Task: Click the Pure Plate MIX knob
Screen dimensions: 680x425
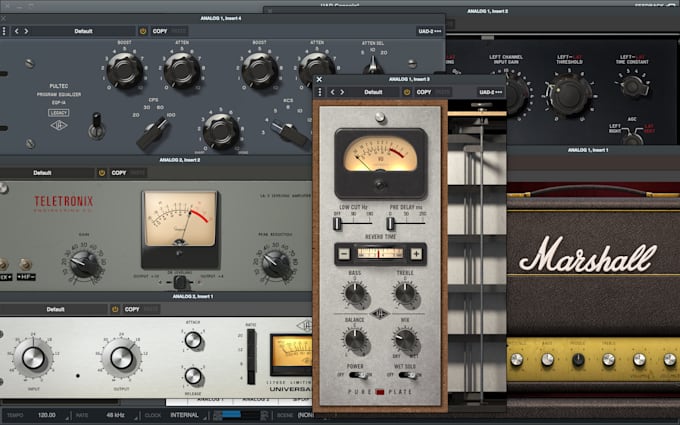Action: click(405, 340)
